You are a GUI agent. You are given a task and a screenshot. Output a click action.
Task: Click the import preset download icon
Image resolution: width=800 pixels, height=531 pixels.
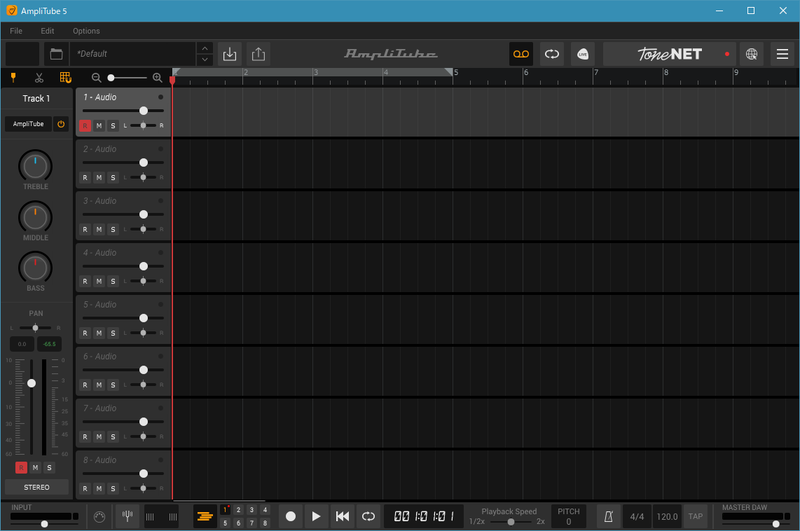230,54
